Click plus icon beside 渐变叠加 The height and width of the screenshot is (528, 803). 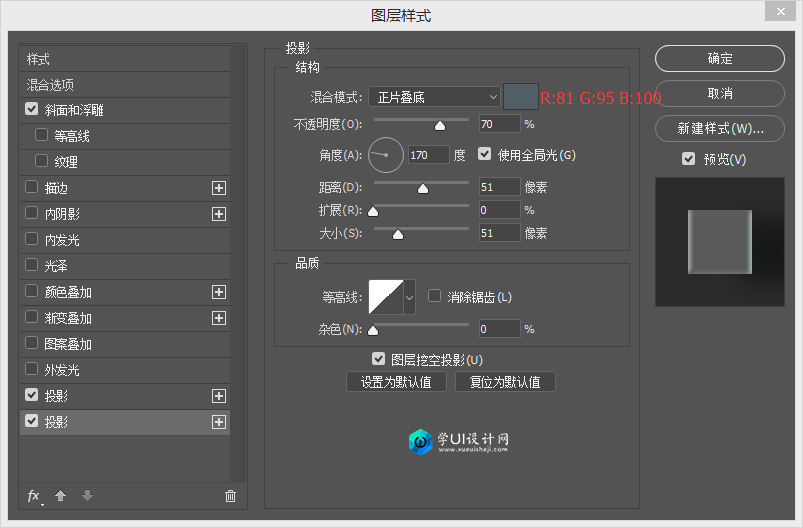click(219, 318)
